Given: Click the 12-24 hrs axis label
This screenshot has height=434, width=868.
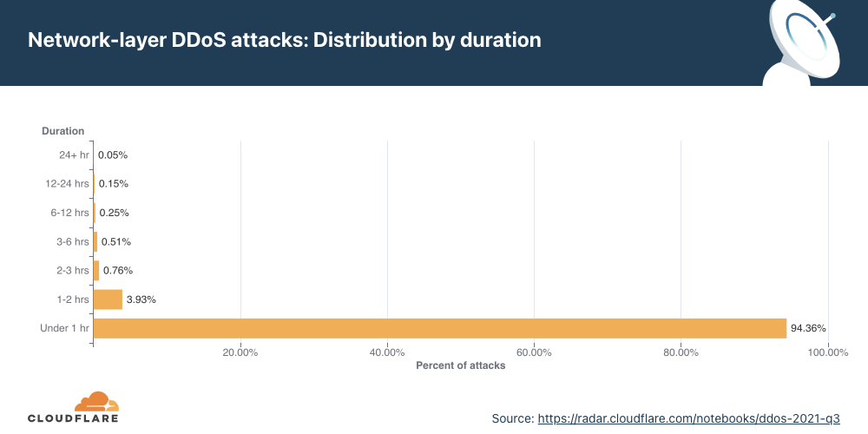Looking at the screenshot, I should [x=67, y=184].
